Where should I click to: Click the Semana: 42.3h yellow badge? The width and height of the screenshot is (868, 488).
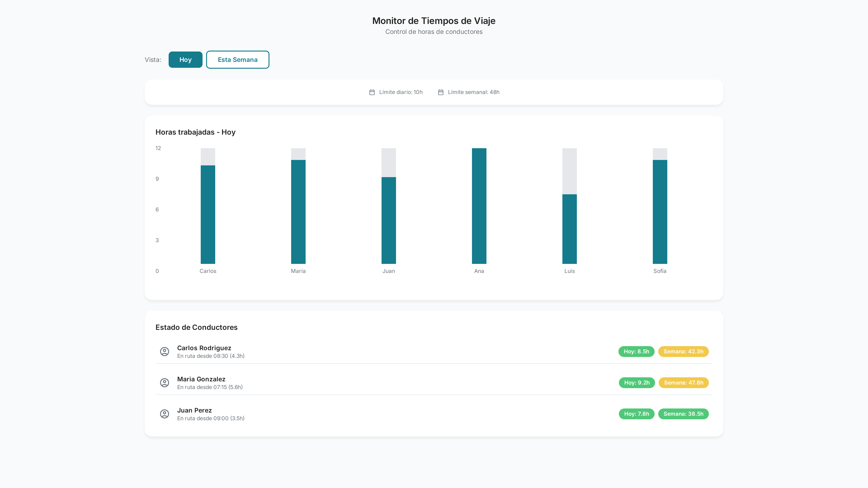point(683,352)
